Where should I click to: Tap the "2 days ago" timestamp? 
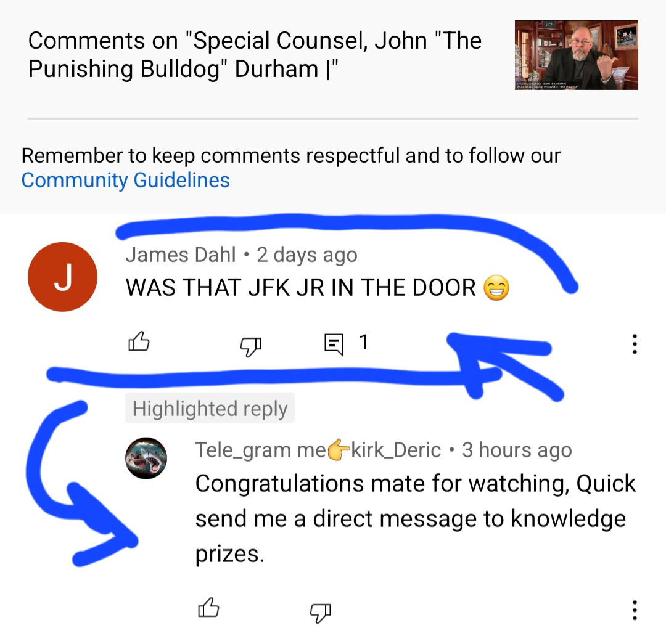click(x=307, y=255)
